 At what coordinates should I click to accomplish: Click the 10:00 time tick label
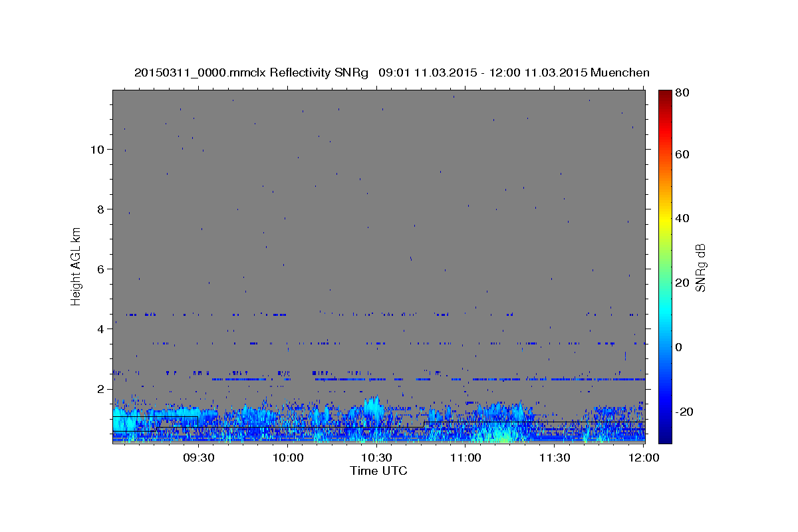pos(288,459)
